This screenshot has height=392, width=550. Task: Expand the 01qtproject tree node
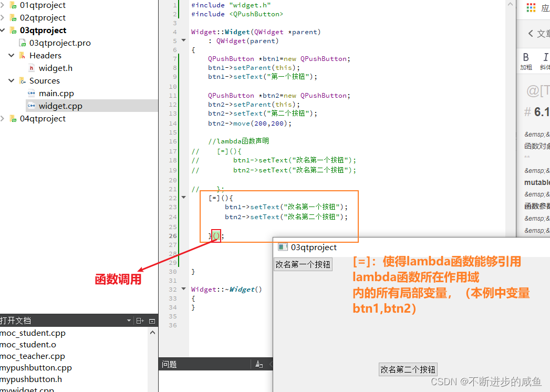[3, 5]
